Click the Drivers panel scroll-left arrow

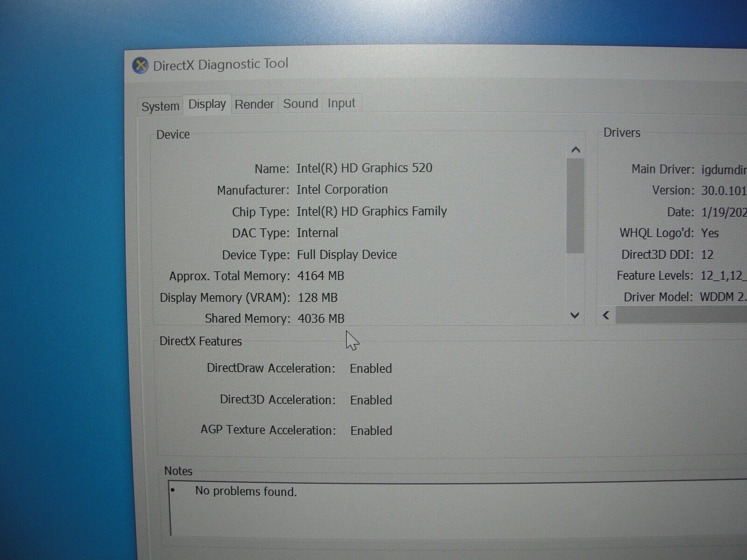click(606, 315)
